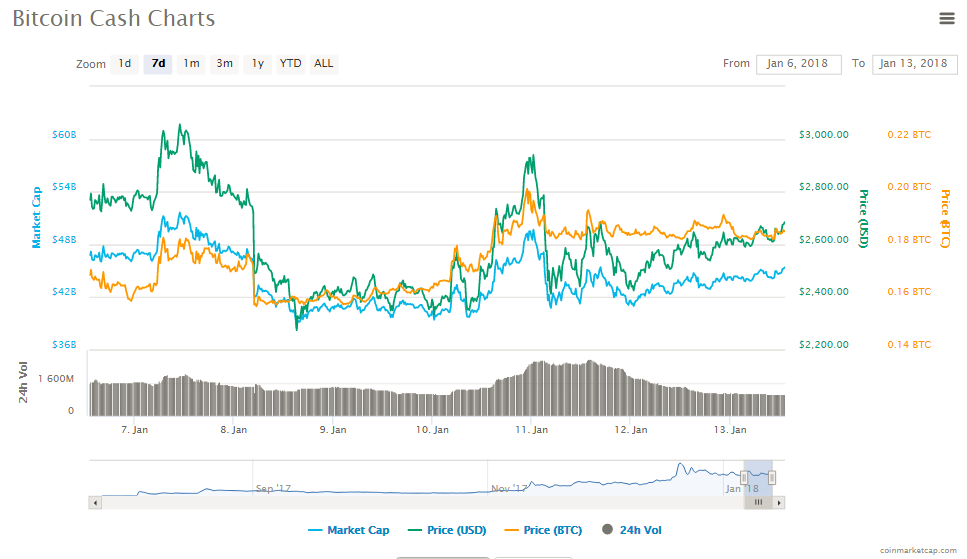Open the chart hamburger context menu
The height and width of the screenshot is (559, 967).
947,19
